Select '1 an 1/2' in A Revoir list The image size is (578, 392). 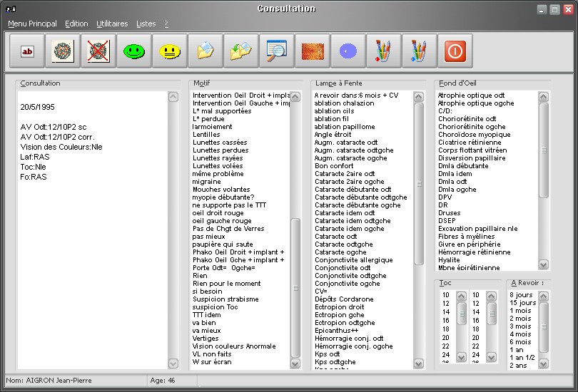522,357
